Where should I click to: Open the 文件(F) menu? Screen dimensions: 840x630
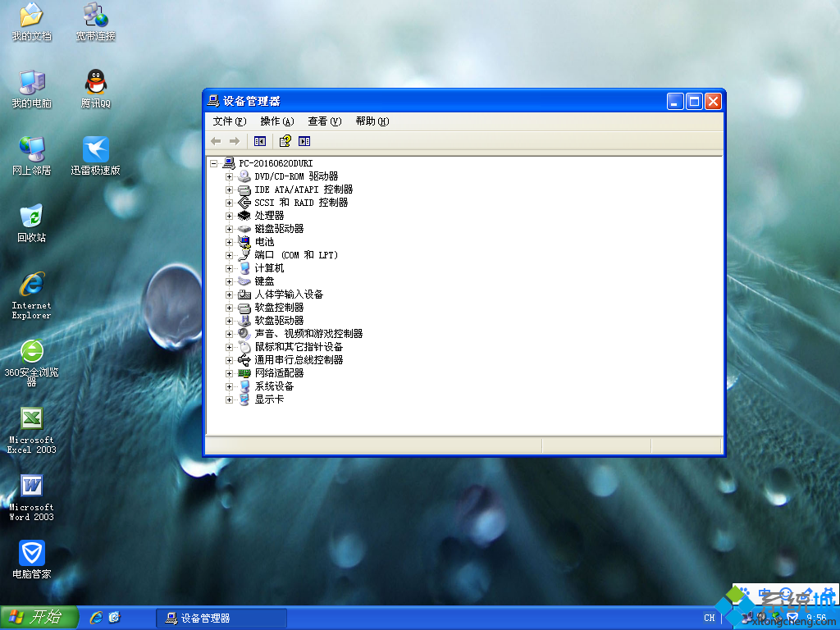(230, 121)
